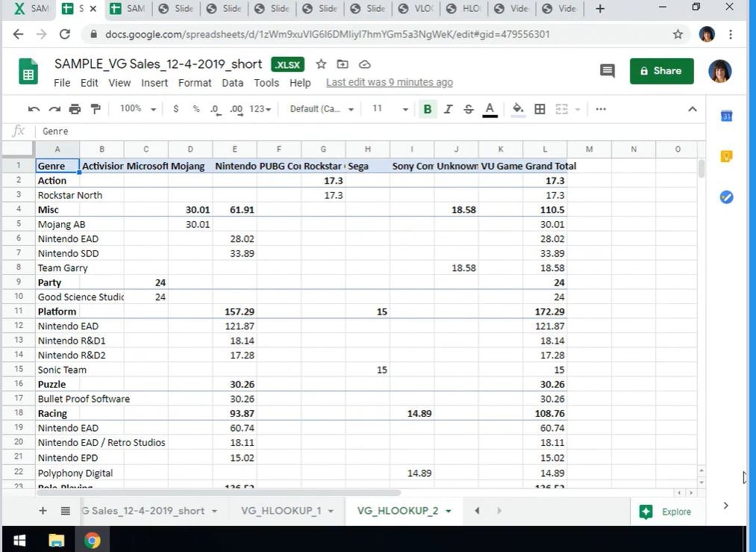Toggle Bold formatting
The height and width of the screenshot is (552, 756).
(x=427, y=109)
